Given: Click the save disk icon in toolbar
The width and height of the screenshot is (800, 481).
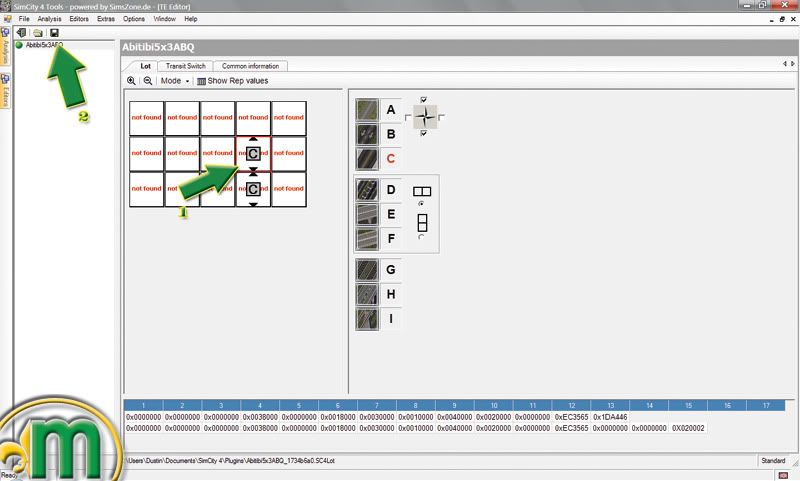Looking at the screenshot, I should coord(53,33).
